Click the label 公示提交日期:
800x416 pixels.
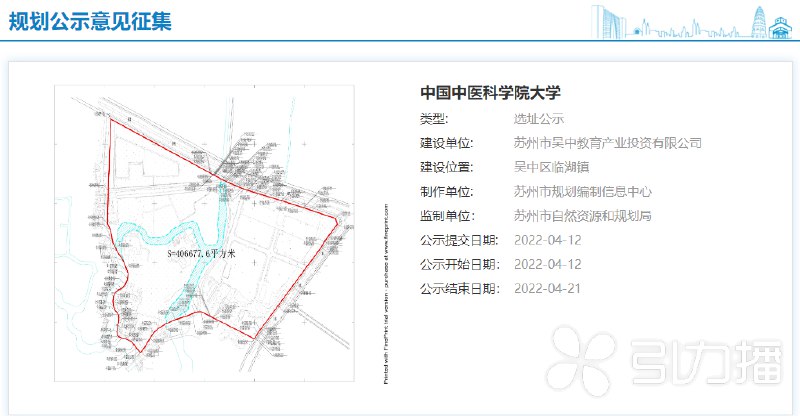click(x=460, y=240)
